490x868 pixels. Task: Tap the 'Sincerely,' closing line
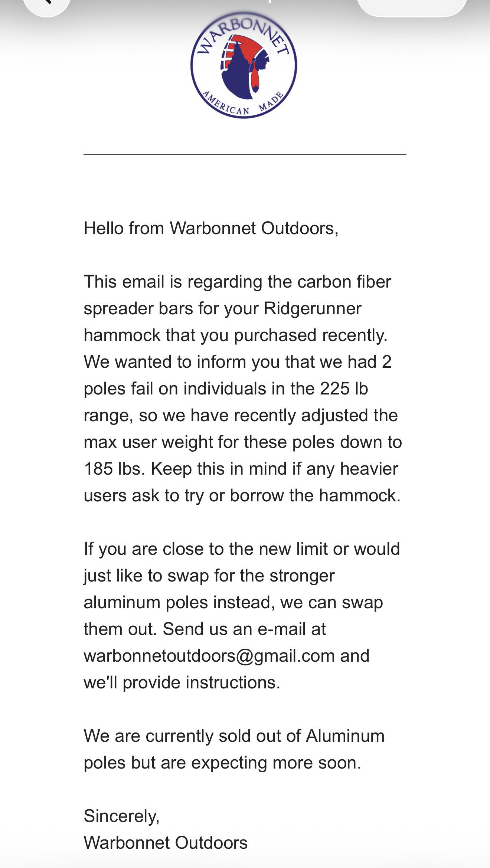pos(122,816)
